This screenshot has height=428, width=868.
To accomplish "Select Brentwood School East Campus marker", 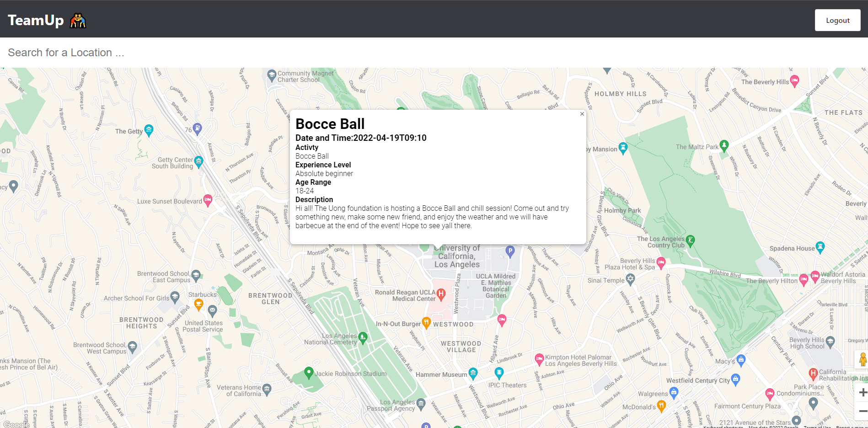I will pyautogui.click(x=196, y=276).
